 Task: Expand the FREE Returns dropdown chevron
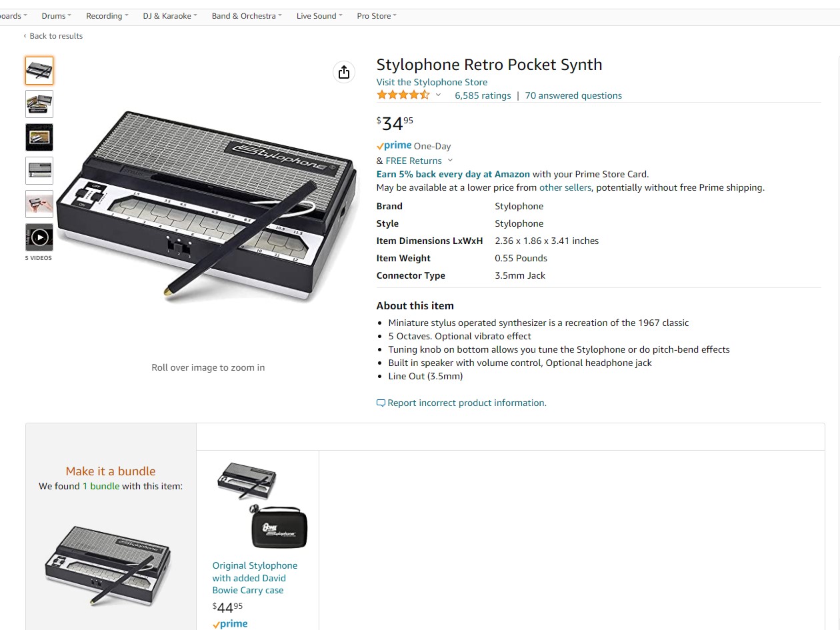point(450,161)
